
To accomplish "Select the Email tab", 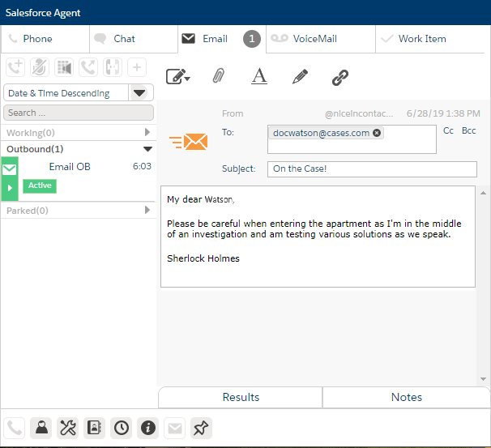I will (222, 39).
